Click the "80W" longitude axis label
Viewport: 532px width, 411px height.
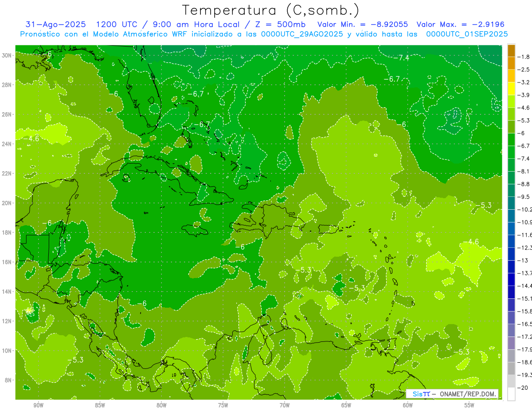[162, 405]
